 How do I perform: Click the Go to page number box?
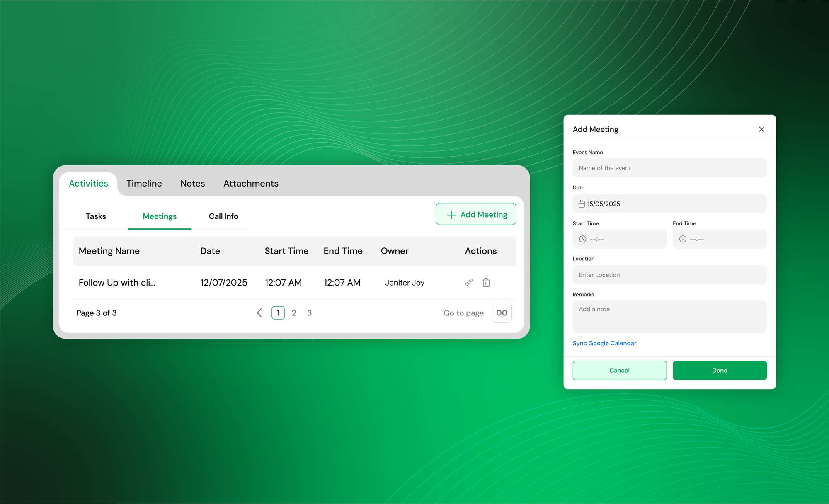[x=502, y=313]
